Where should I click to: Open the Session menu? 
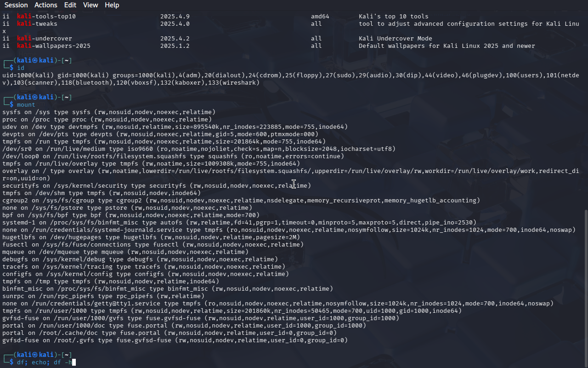(x=16, y=5)
